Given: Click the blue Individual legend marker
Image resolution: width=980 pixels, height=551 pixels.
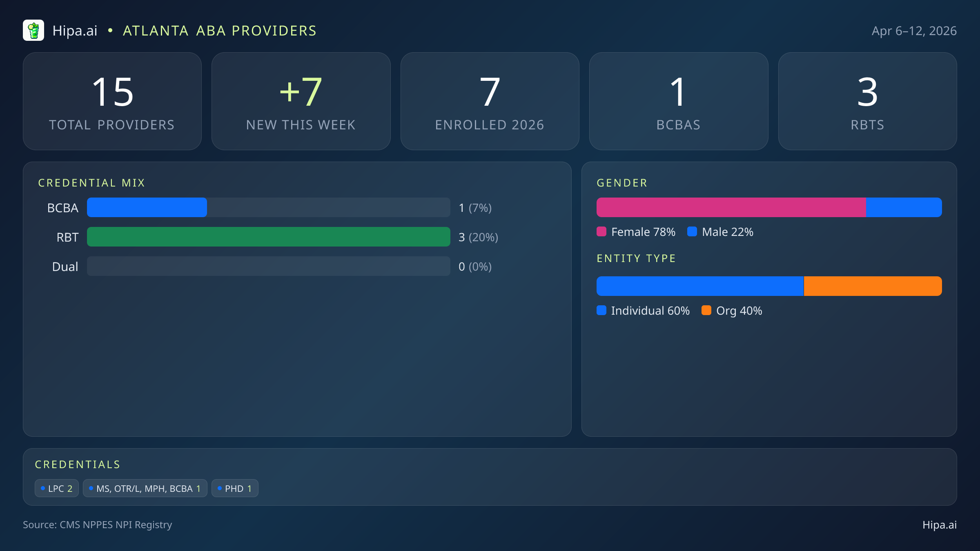Looking at the screenshot, I should 601,311.
